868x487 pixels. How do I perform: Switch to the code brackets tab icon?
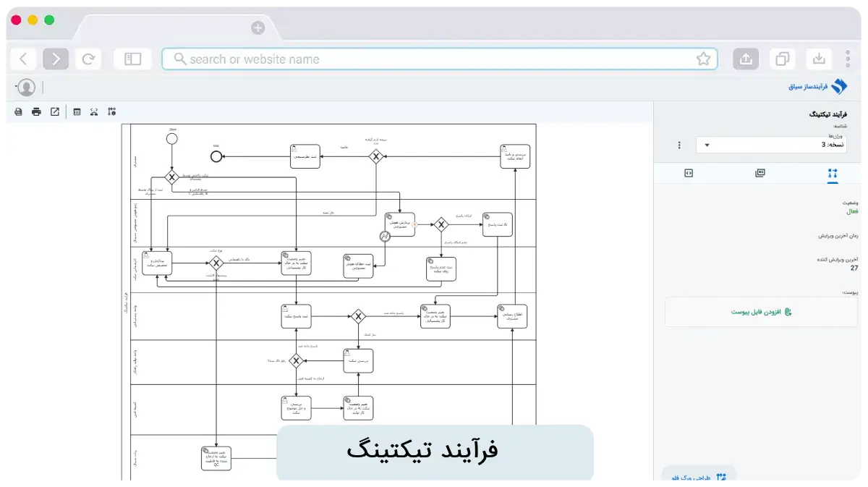coord(689,173)
